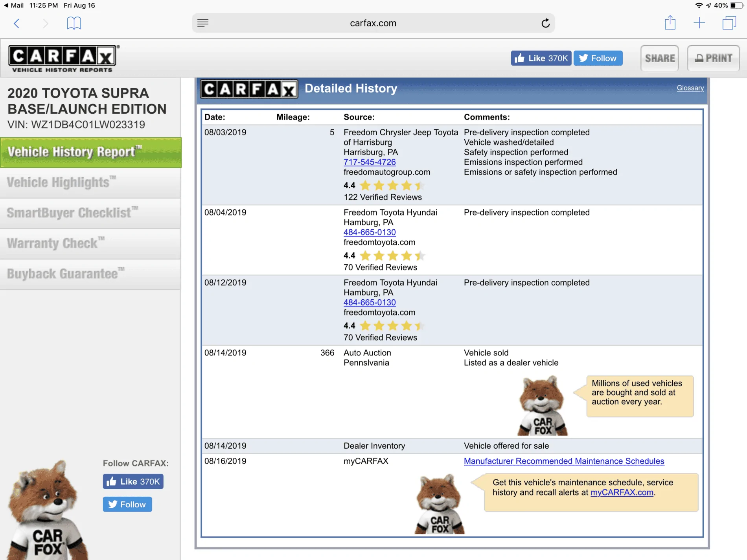Open the Safari bookmarks book icon

point(74,23)
